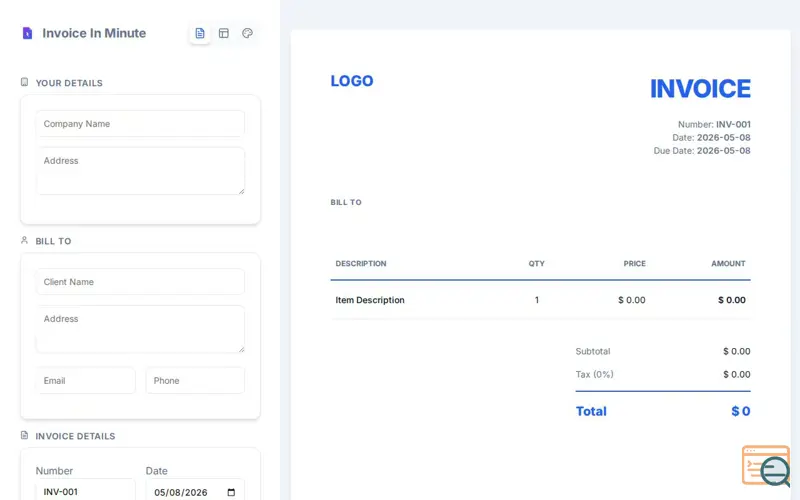800x500 pixels.
Task: Click the DESCRIPTION column header
Action: 361,263
